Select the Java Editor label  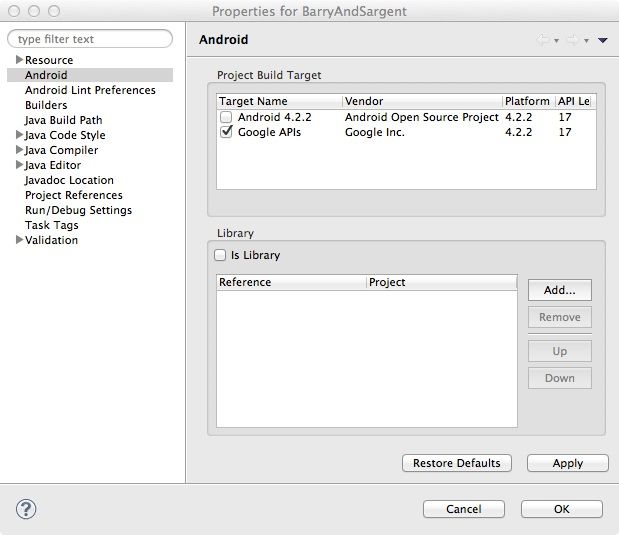tap(53, 165)
